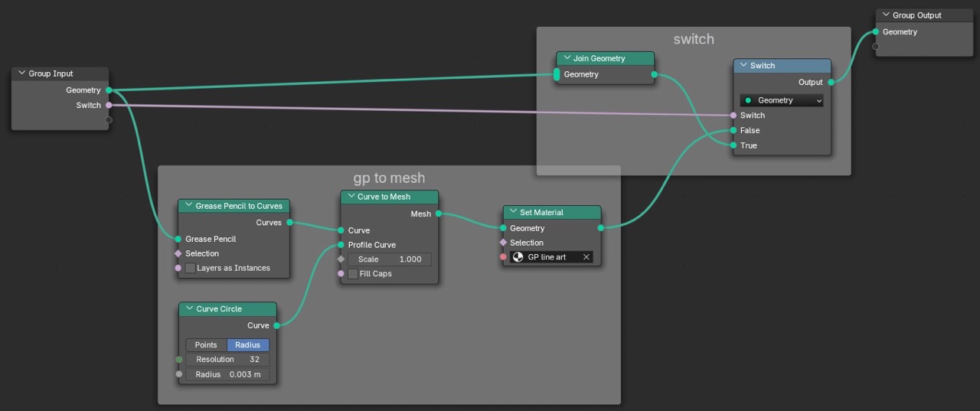The image size is (980, 411).
Task: Select the Grease Pencil to Curves title
Action: tap(239, 206)
